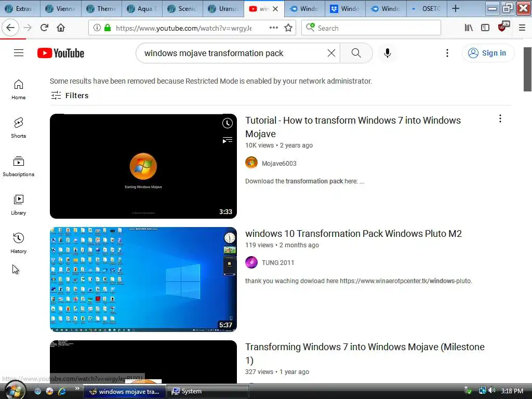Image resolution: width=532 pixels, height=399 pixels.
Task: Click the page vertical scrollbar thumb
Action: tap(527, 69)
